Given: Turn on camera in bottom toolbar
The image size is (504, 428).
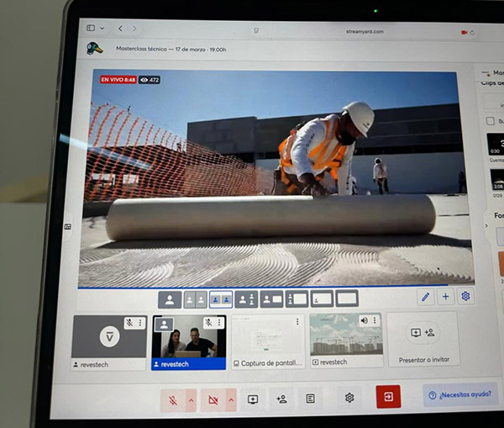Looking at the screenshot, I should (x=213, y=399).
